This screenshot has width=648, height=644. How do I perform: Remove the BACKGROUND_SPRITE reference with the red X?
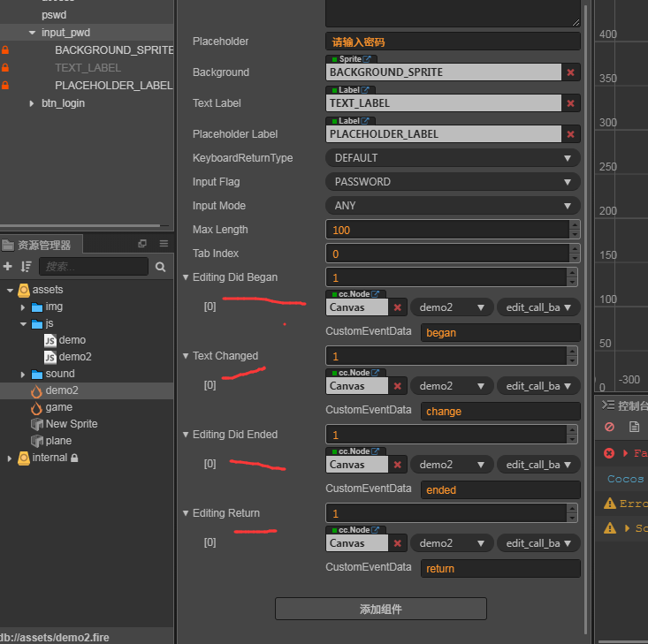click(570, 72)
